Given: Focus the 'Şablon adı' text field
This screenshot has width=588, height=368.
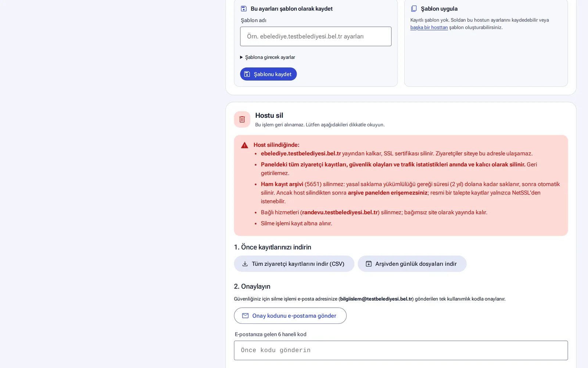Looking at the screenshot, I should (316, 36).
